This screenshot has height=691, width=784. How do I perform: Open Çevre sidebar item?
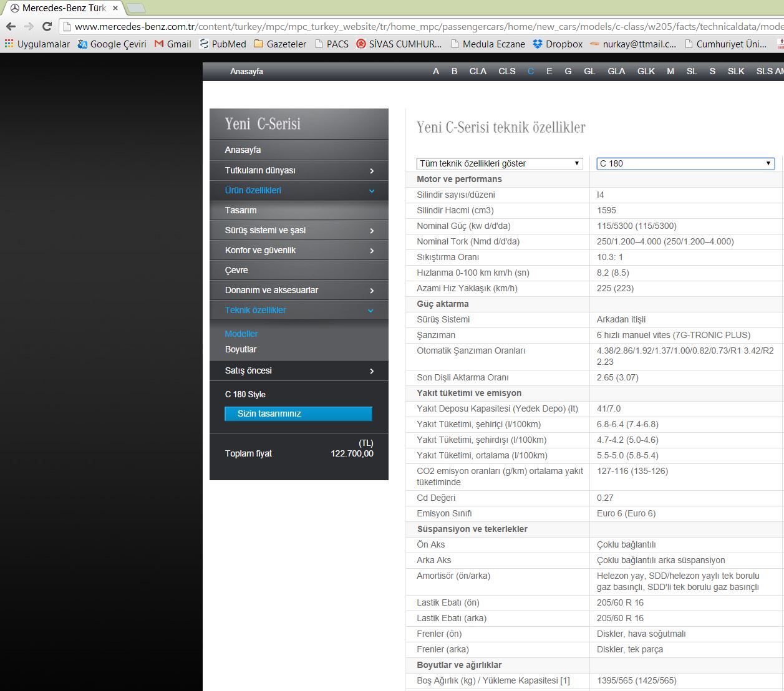click(x=236, y=270)
